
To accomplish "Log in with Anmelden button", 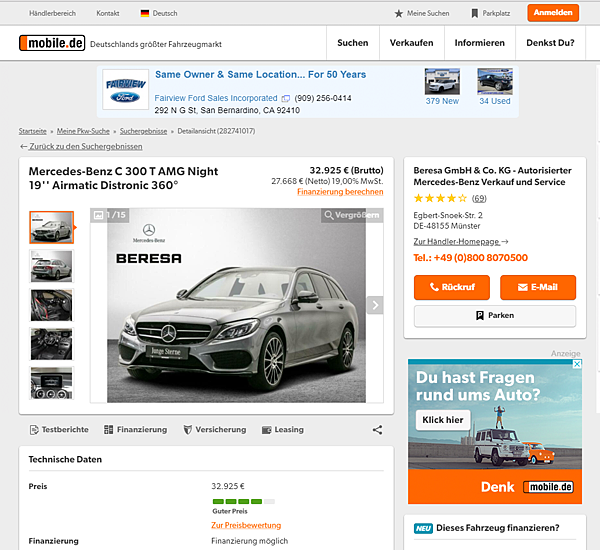I will click(553, 13).
